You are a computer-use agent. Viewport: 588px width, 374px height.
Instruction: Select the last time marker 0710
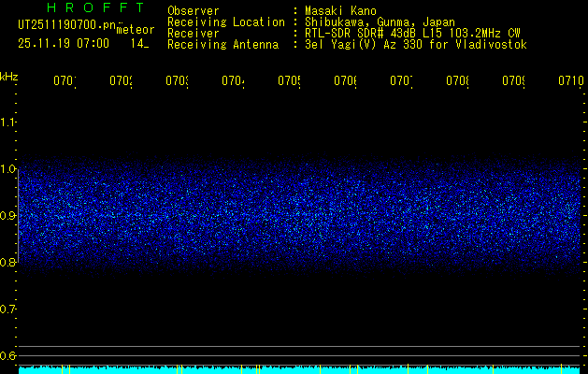click(x=570, y=81)
